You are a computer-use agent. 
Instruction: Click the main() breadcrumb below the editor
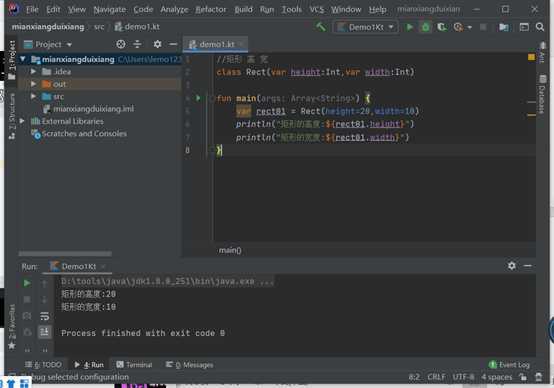click(230, 250)
